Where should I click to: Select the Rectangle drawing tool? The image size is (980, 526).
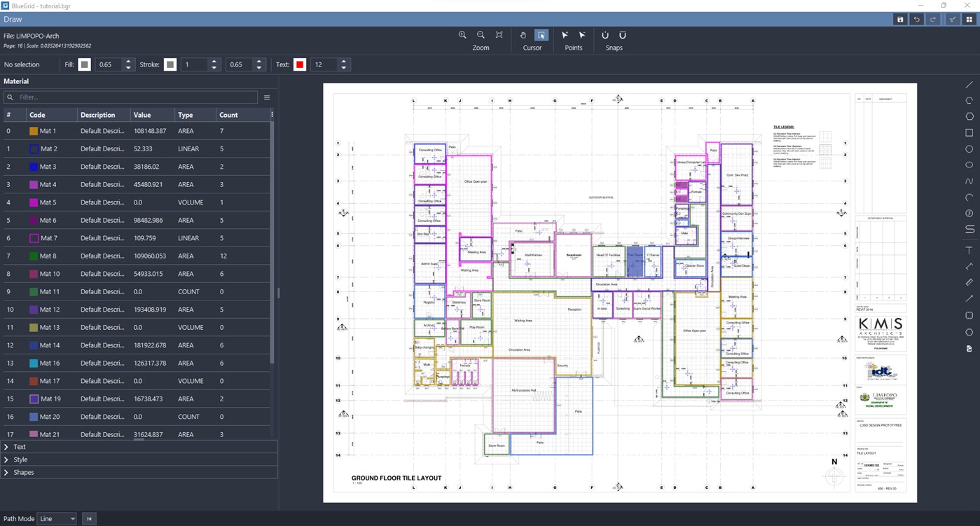point(969,133)
